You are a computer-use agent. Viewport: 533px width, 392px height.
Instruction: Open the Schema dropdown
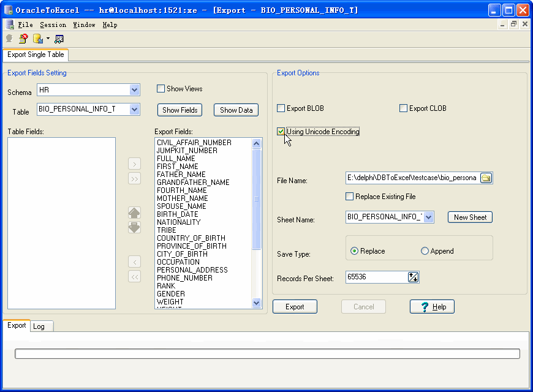coord(134,90)
